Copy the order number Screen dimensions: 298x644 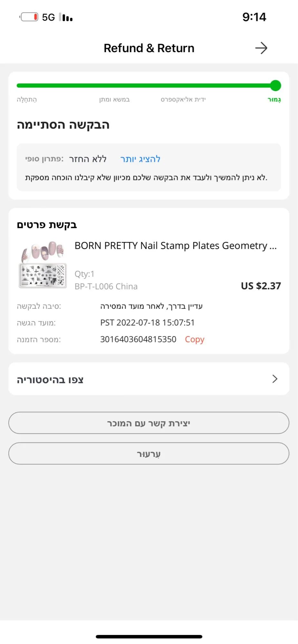pos(195,339)
